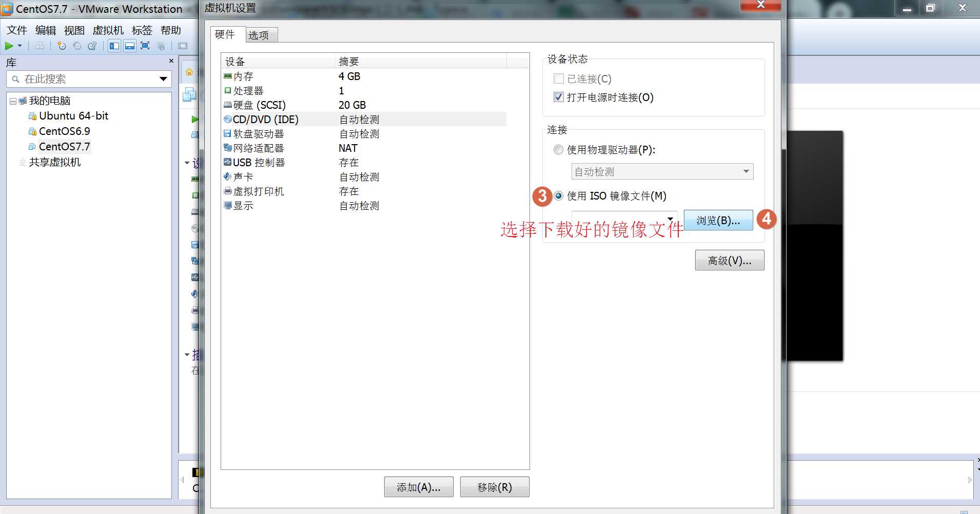This screenshot has height=514, width=980.
Task: Click the VMware Workstation title bar app icon
Action: click(x=7, y=9)
